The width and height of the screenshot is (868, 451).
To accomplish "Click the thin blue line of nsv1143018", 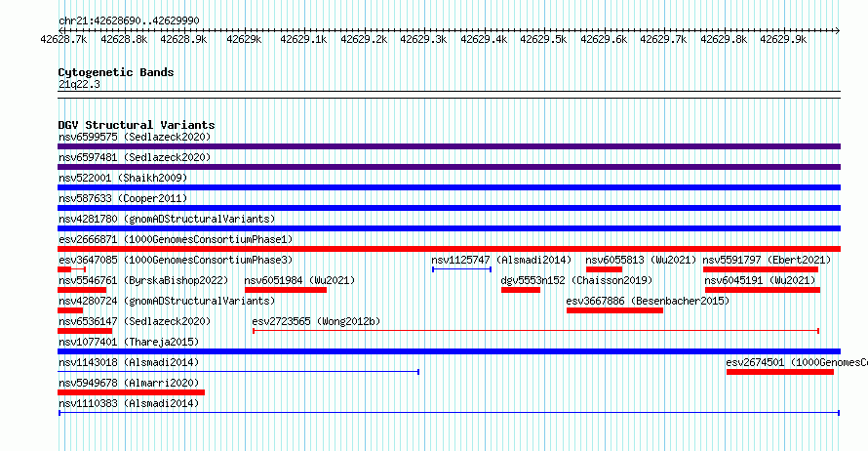I will pos(238,372).
